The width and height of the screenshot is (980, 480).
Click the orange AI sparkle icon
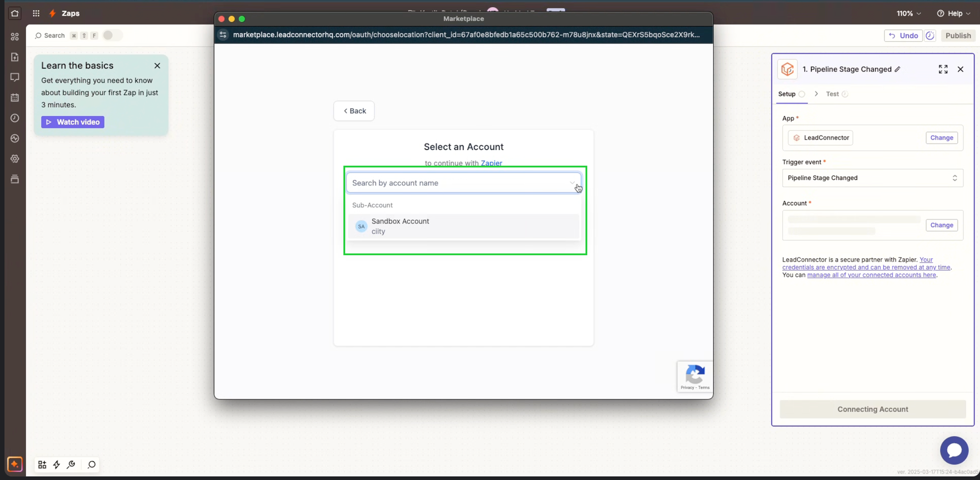click(14, 464)
